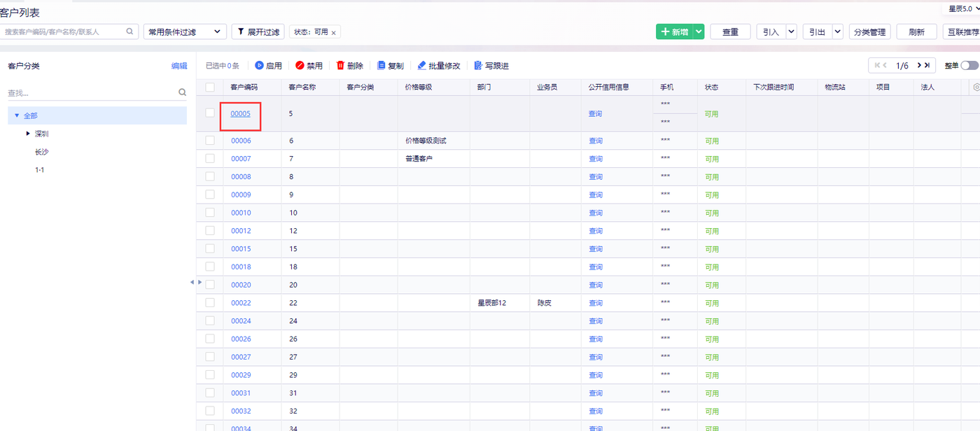The width and height of the screenshot is (980, 431).
Task: Click 写跟进 write follow-up button
Action: (x=491, y=66)
